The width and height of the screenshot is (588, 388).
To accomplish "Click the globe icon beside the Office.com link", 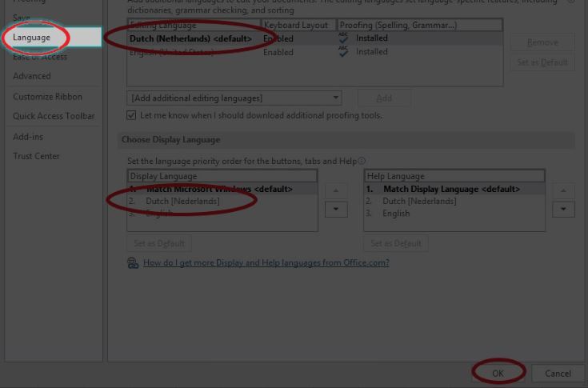I will [x=133, y=262].
